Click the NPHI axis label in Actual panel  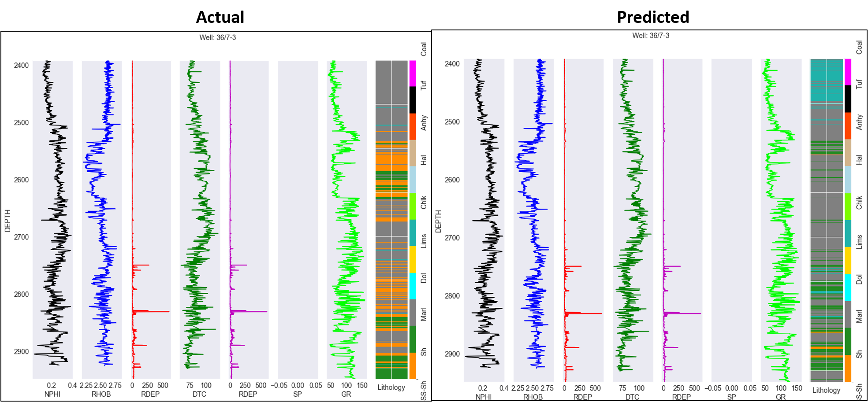coord(52,394)
